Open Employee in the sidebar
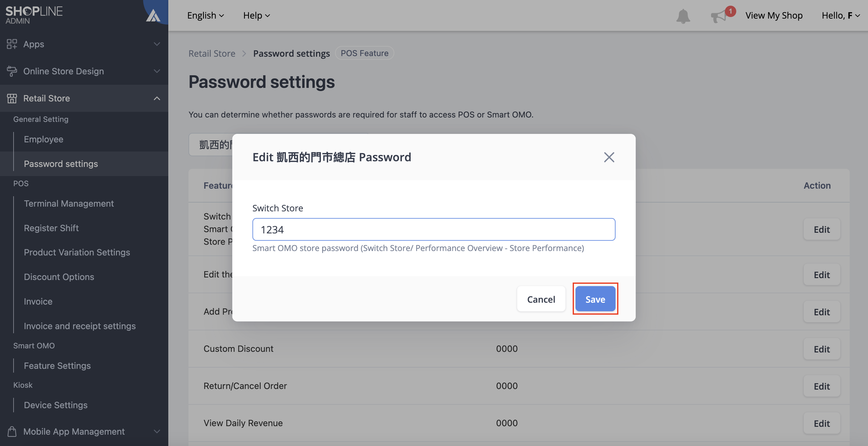 coord(43,139)
